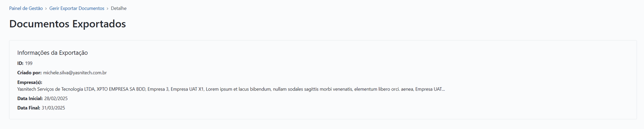Screen dimensions: 644x129
Task: Go to Gerir Exportar Documentos breadcrumb
Action: coord(77,8)
